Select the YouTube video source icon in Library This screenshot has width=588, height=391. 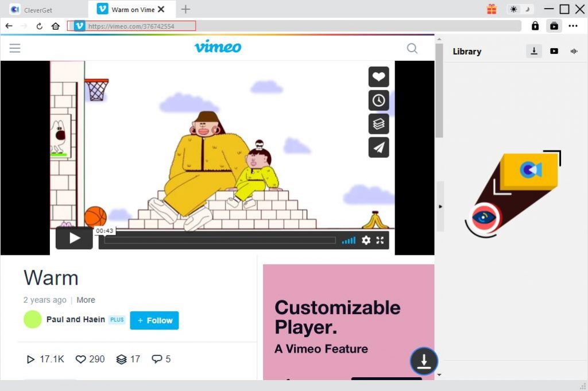[554, 51]
